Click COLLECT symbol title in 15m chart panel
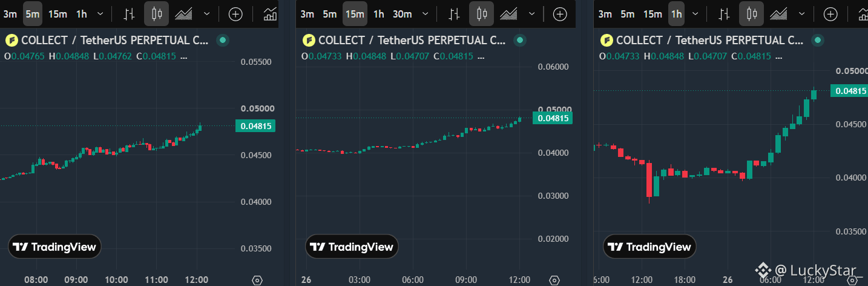 [x=412, y=41]
